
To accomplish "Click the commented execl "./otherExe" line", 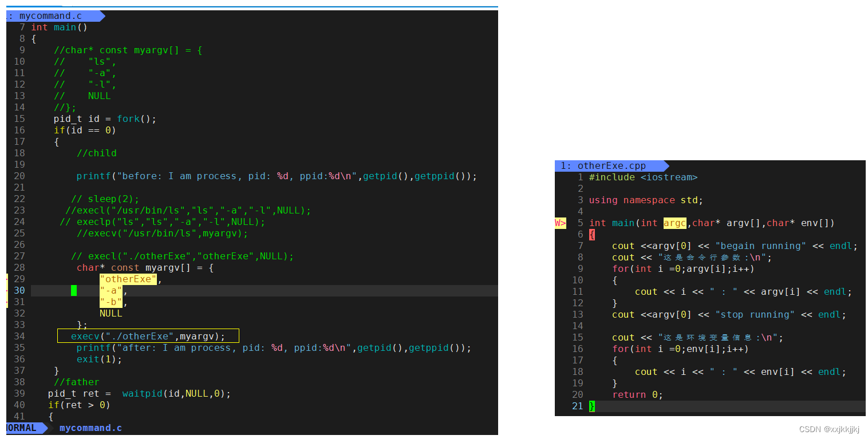I will tap(182, 256).
